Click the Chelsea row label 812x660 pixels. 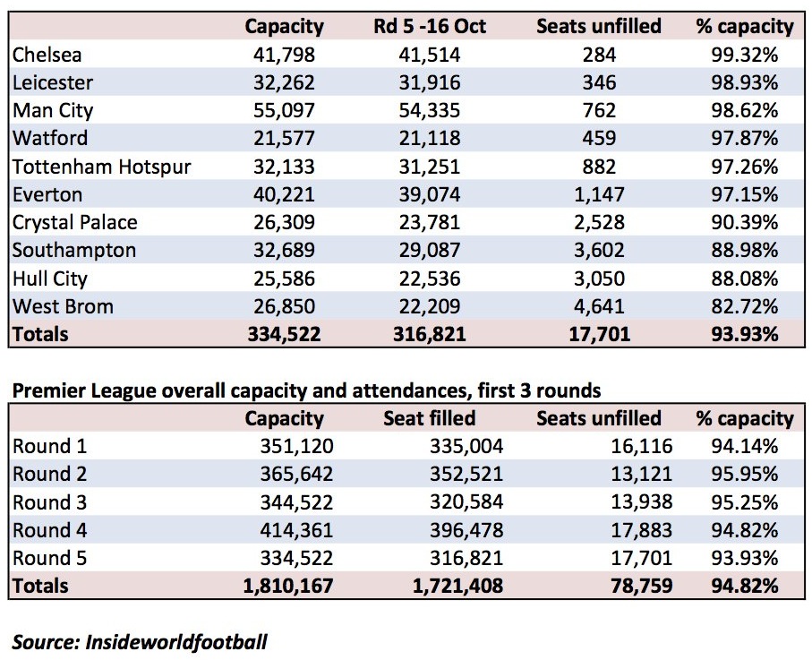tap(47, 55)
